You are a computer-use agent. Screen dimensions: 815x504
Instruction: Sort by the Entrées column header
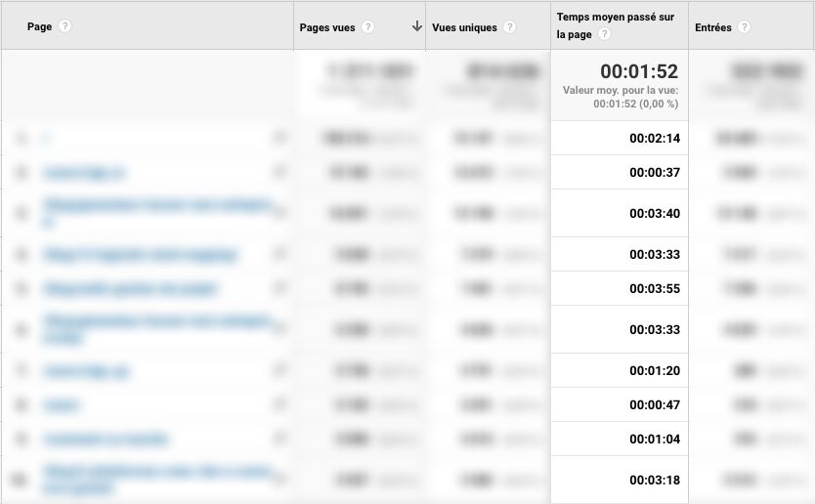pos(712,28)
